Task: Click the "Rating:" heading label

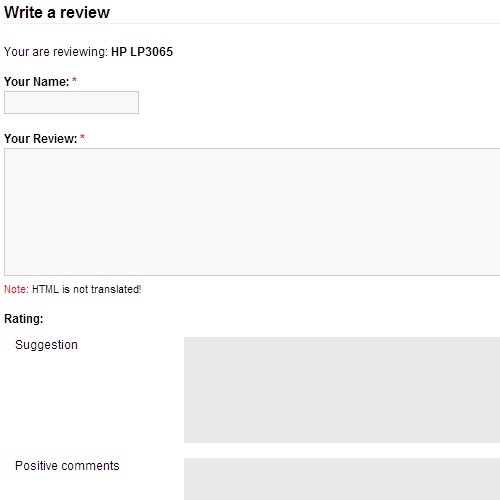Action: pyautogui.click(x=24, y=319)
